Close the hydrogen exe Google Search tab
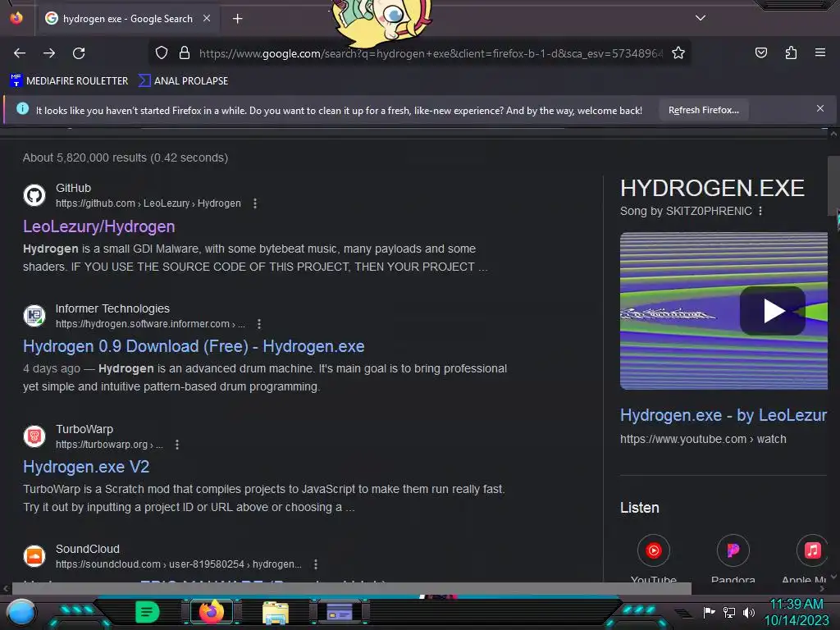The height and width of the screenshot is (630, 840). pos(207,18)
